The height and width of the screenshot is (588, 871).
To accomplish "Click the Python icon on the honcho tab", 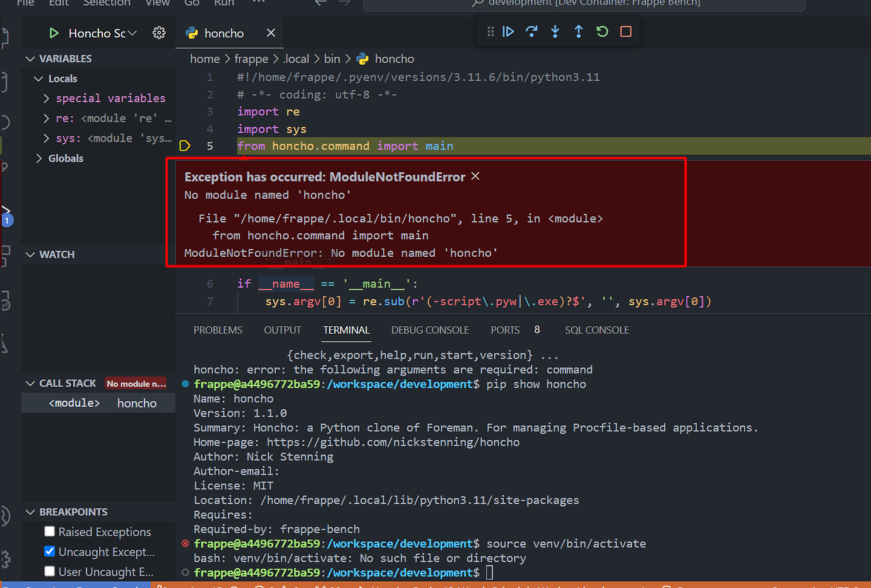I will click(193, 33).
